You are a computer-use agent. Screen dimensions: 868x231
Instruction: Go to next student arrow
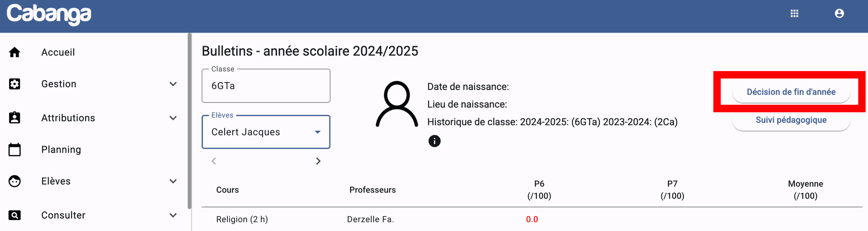[x=318, y=161]
